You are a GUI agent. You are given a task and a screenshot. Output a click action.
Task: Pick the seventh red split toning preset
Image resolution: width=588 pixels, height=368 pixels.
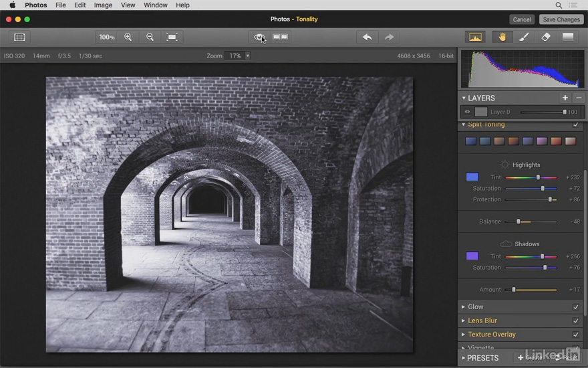(x=556, y=141)
